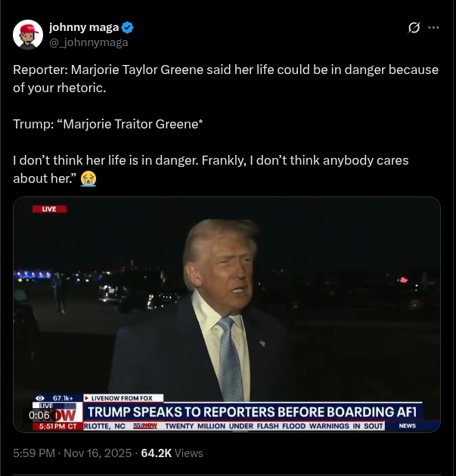456x476 pixels.
Task: Click the NEWS logo in the video corner
Action: (407, 425)
